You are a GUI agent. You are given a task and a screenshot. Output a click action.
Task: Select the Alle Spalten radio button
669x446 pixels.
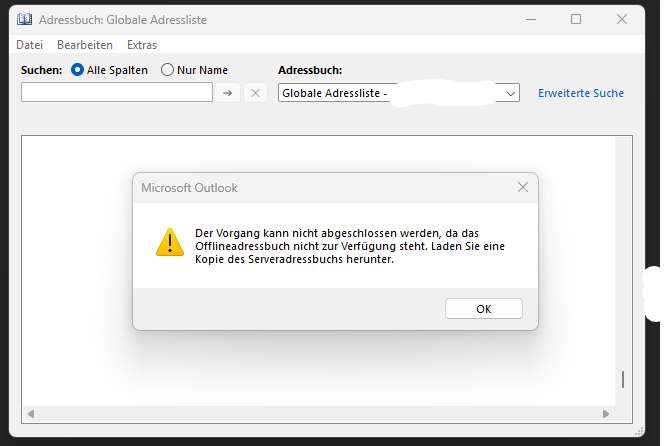(x=77, y=70)
